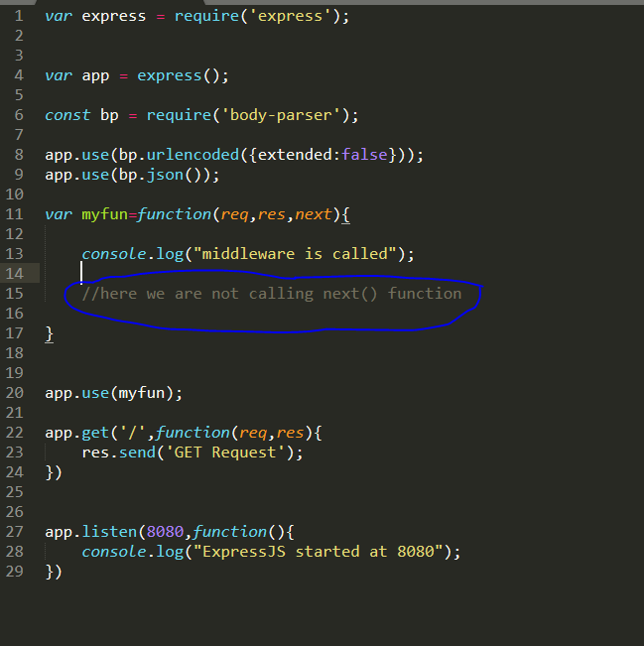Click app.use(myfun) on line 20
644x646 pixels.
click(113, 393)
